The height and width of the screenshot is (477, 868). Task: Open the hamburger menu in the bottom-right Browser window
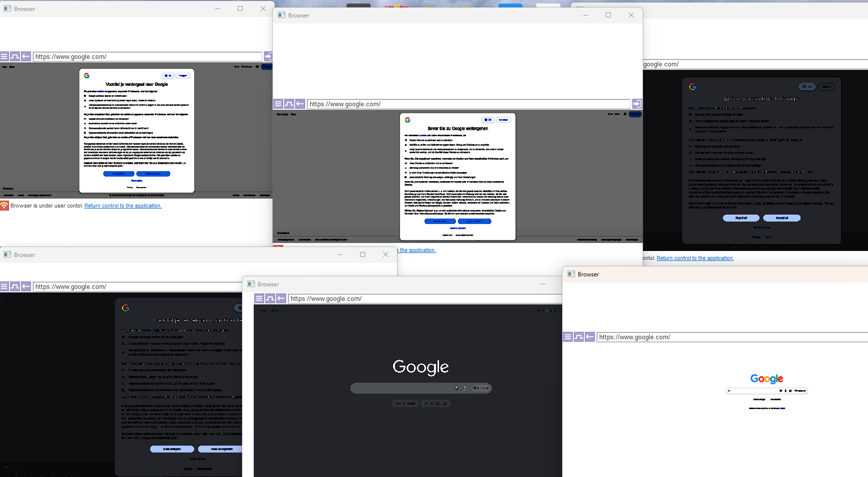tap(568, 337)
